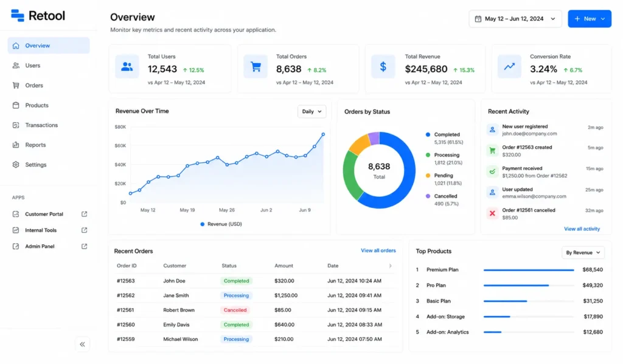This screenshot has height=364, width=623.
Task: Click the calendar icon in date range picker
Action: pyautogui.click(x=478, y=19)
